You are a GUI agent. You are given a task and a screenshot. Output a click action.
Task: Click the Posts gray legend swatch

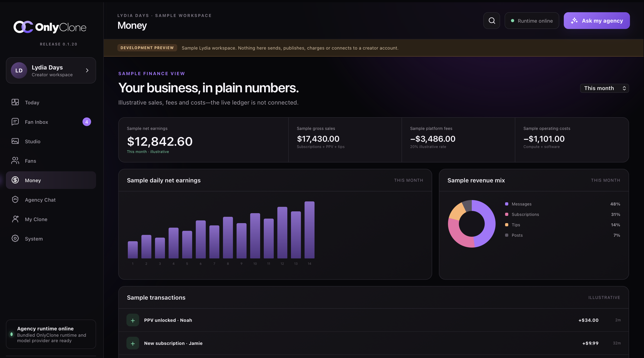point(506,235)
